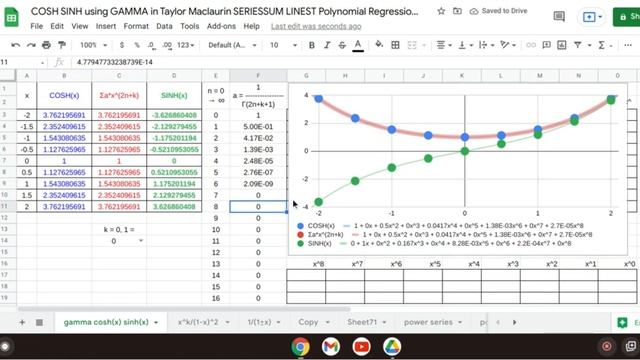The width and height of the screenshot is (640, 360).
Task: Add a new sheet with the plus icon
Action: point(22,322)
